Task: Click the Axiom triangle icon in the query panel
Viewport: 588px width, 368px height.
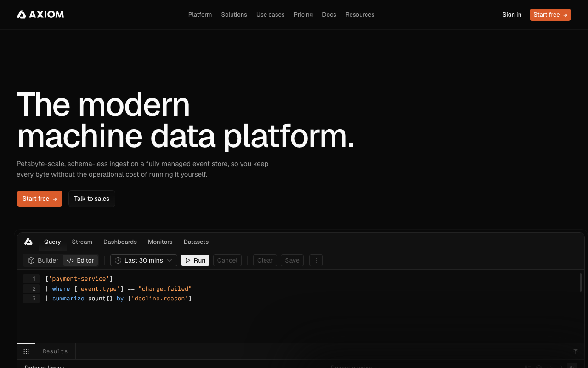Action: pos(28,242)
